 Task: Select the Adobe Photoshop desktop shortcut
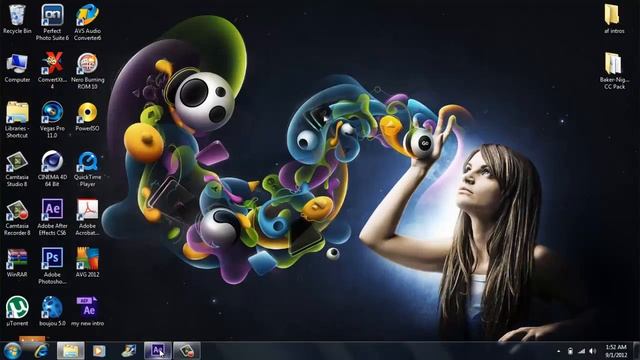(52, 266)
